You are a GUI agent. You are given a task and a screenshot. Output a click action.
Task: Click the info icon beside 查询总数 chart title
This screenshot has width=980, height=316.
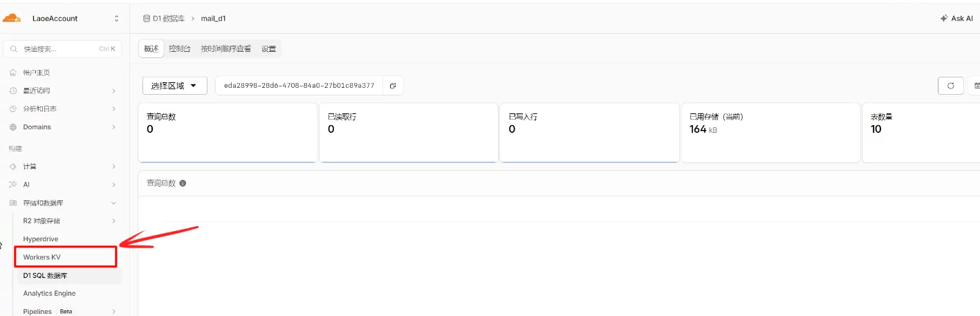pyautogui.click(x=183, y=183)
